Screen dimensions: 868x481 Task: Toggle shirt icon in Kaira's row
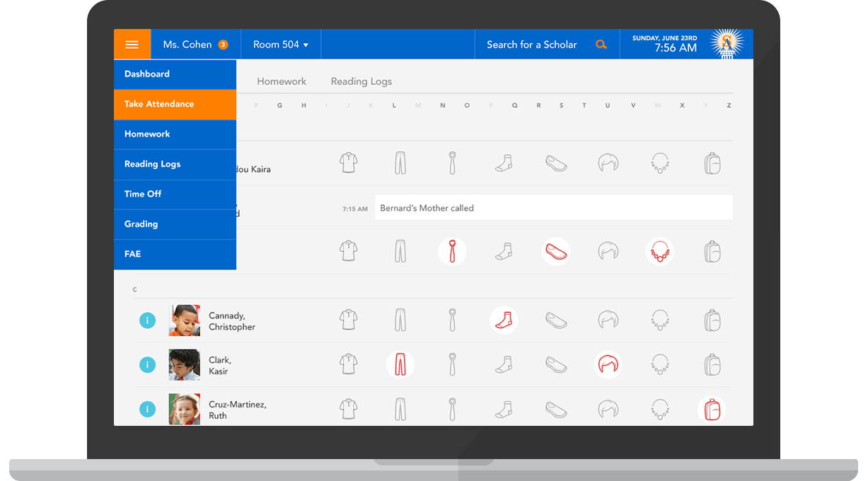[348, 163]
